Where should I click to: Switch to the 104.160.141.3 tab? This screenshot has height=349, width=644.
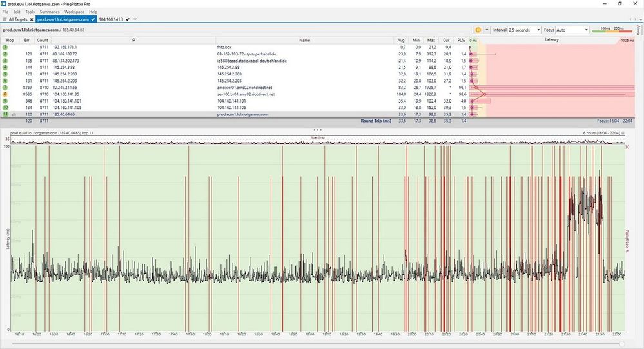[x=110, y=19]
